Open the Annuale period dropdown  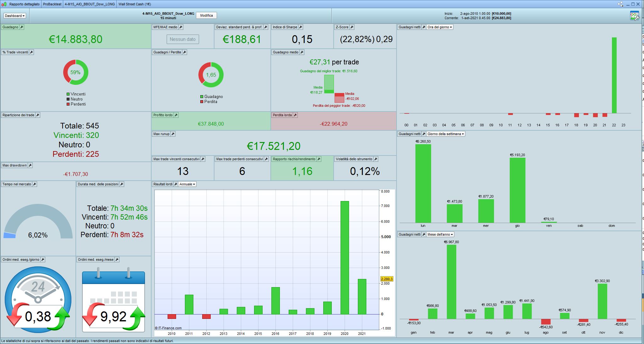(187, 184)
